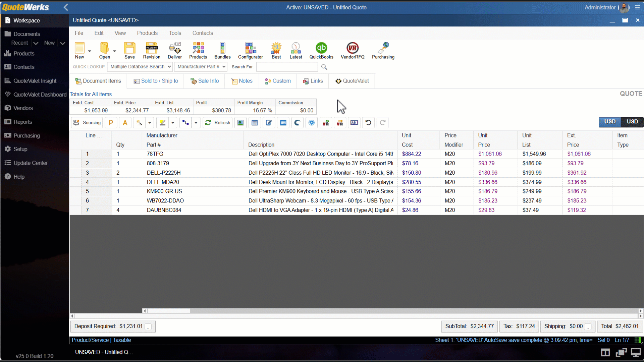Image resolution: width=644 pixels, height=362 pixels.
Task: Expand the Documents section in sidebar
Action: [26, 34]
